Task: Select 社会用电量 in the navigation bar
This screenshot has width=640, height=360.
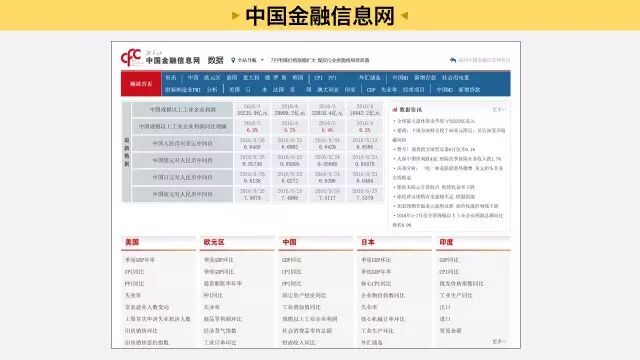Action: pyautogui.click(x=456, y=78)
